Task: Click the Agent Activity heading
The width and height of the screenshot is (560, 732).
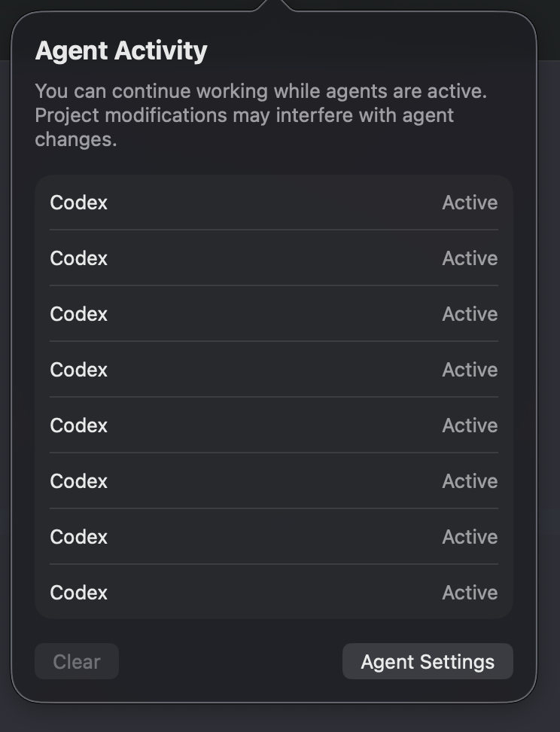Action: pyautogui.click(x=121, y=51)
